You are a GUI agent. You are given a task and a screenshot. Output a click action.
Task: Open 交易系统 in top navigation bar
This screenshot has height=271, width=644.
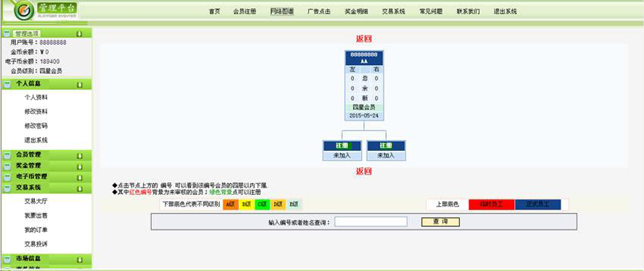click(394, 12)
